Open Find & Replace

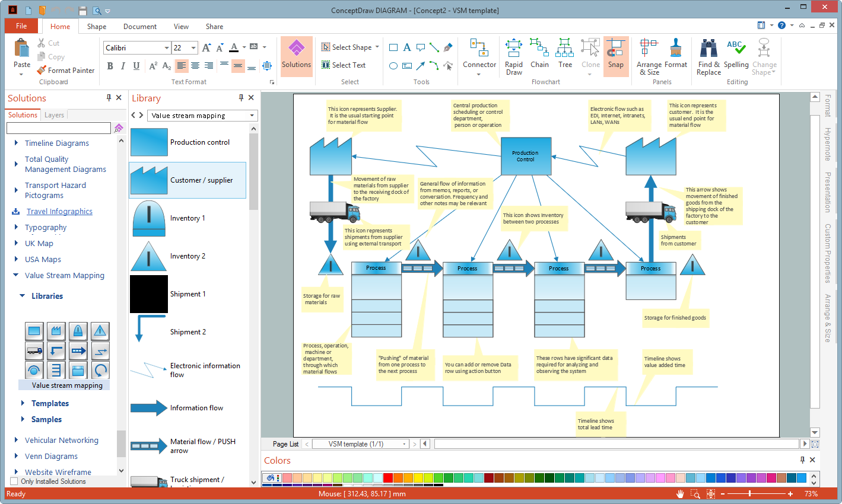708,56
